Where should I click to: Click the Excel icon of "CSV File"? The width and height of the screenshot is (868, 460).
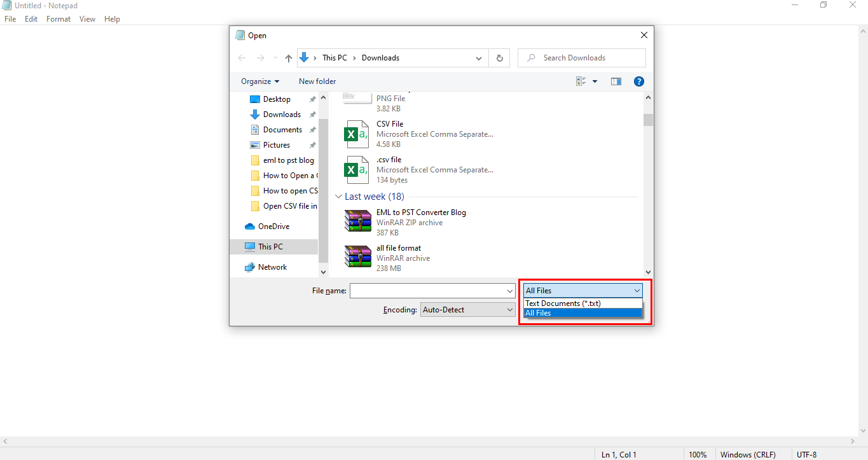[357, 134]
